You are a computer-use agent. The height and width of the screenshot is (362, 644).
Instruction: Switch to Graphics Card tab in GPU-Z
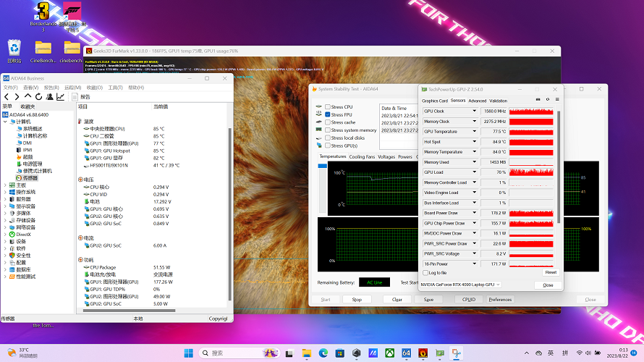tap(435, 101)
